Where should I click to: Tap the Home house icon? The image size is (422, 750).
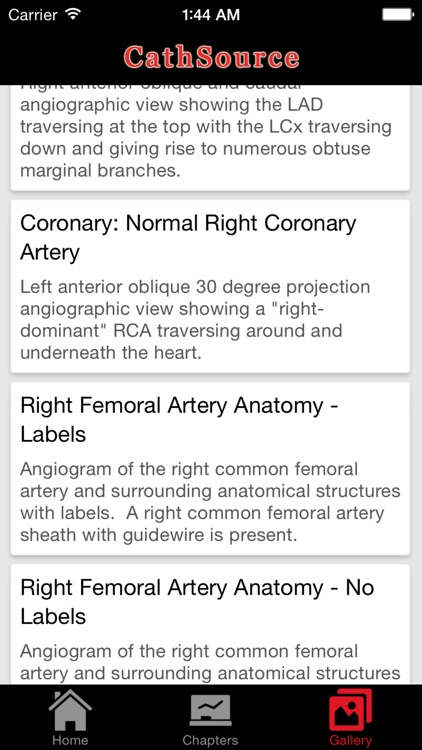point(70,709)
